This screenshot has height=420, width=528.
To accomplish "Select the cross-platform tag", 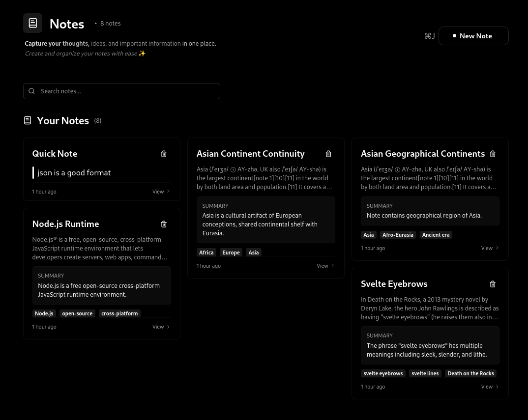I will pos(119,313).
